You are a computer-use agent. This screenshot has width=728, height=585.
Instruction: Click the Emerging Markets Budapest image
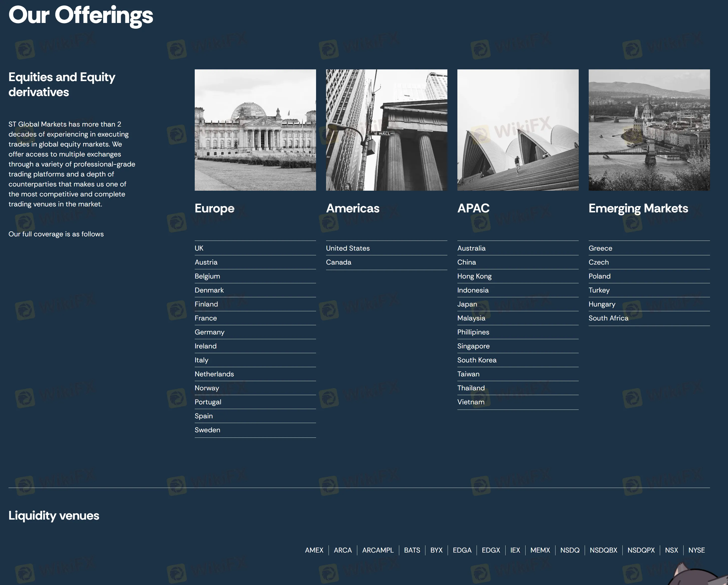click(x=649, y=130)
